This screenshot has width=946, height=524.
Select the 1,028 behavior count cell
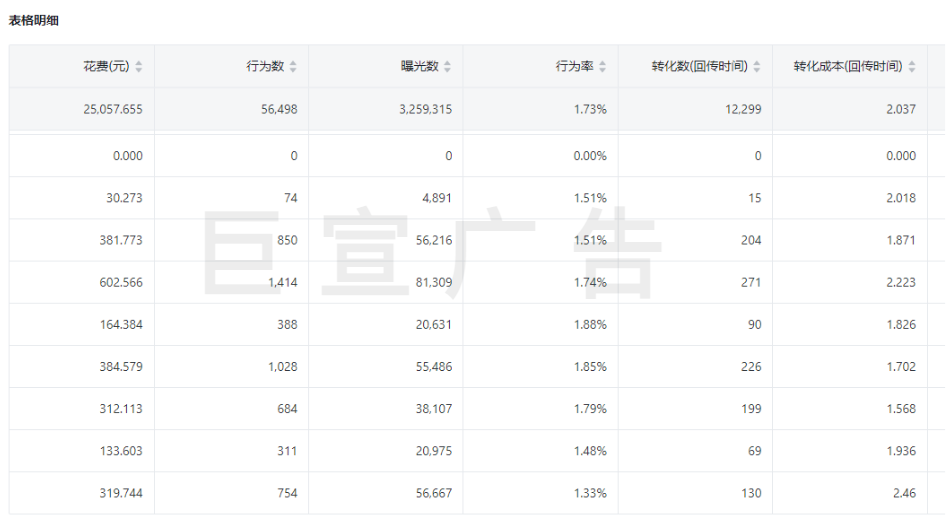tap(282, 367)
